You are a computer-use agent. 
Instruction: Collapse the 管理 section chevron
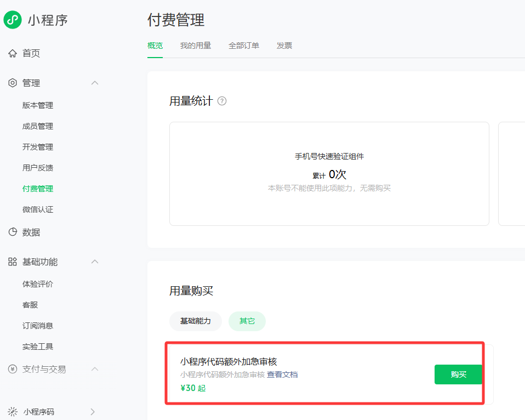[95, 83]
